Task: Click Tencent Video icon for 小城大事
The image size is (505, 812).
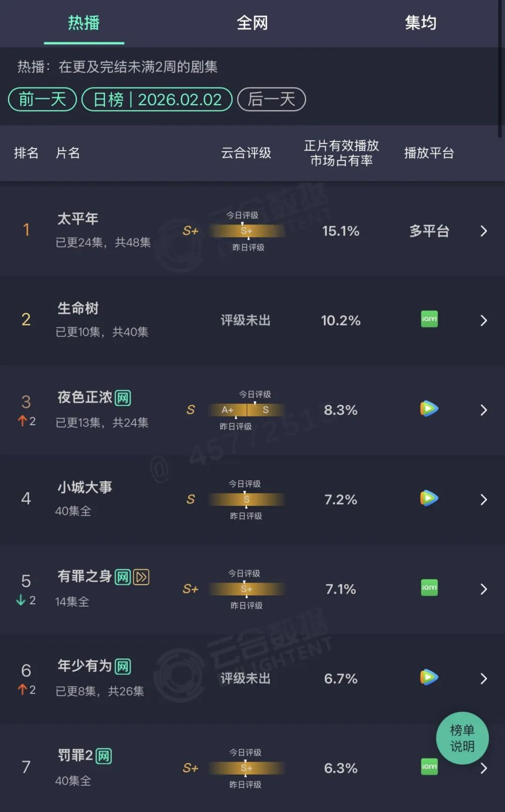Action: point(429,498)
